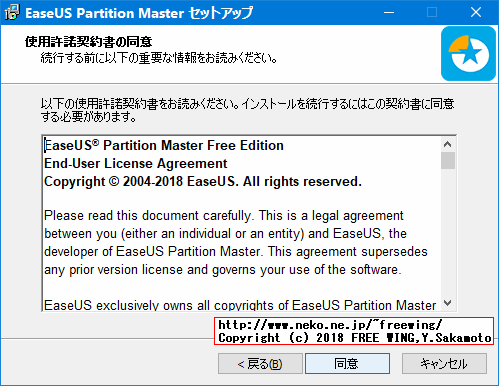Viewport: 499px width, 386px height.
Task: Click the 'Please read this document carefully' paragraph
Action: coord(236,243)
